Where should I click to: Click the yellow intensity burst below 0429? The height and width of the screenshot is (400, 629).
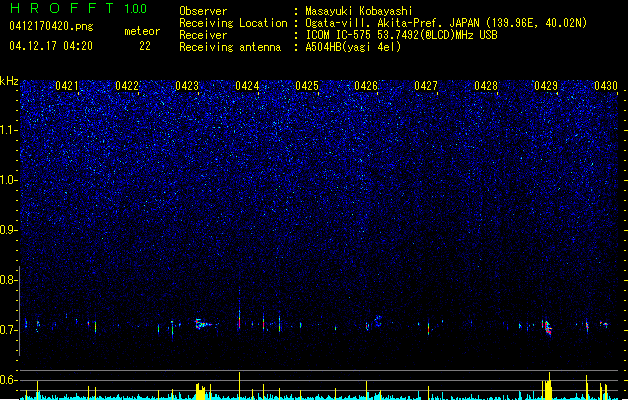click(x=548, y=387)
